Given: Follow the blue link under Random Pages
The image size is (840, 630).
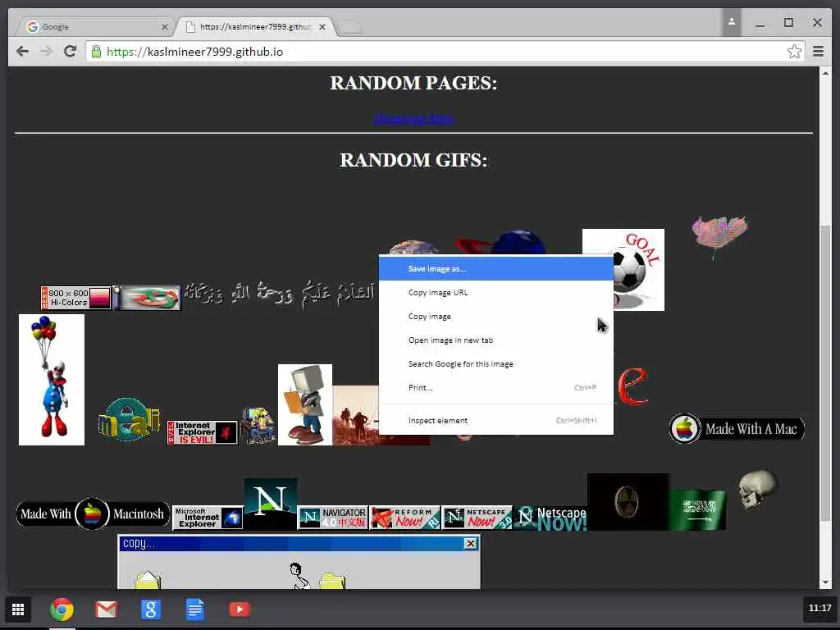Looking at the screenshot, I should point(413,118).
